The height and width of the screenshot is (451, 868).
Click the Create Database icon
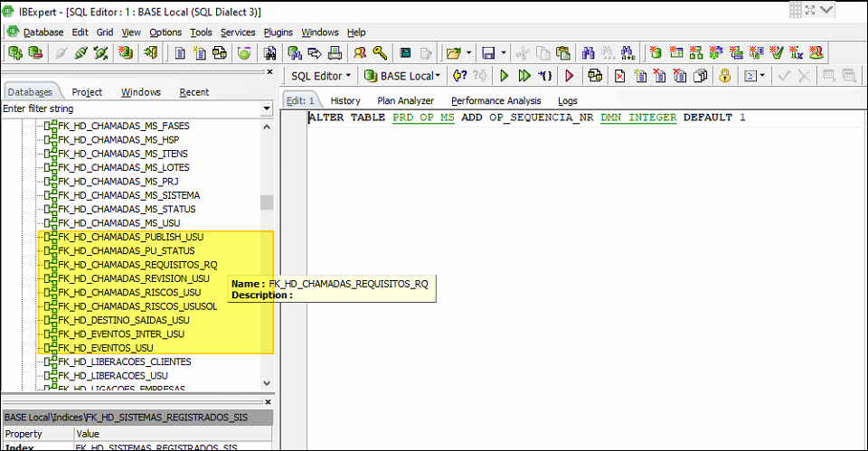[x=126, y=53]
